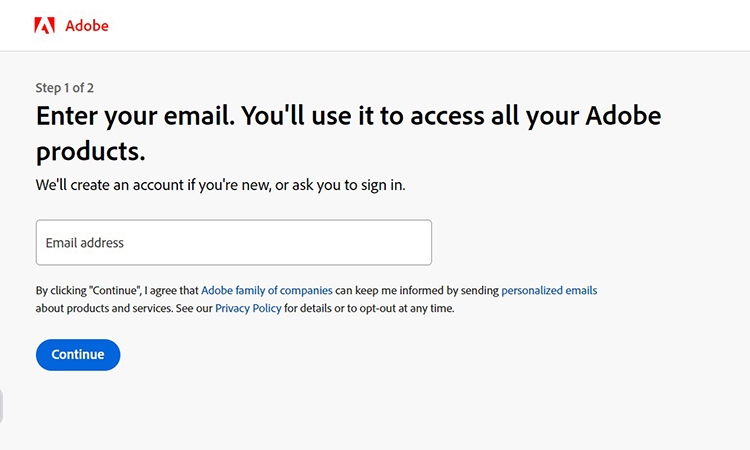Click the Adobe wordmark in the header
Image resolution: width=750 pixels, height=450 pixels.
coord(87,26)
